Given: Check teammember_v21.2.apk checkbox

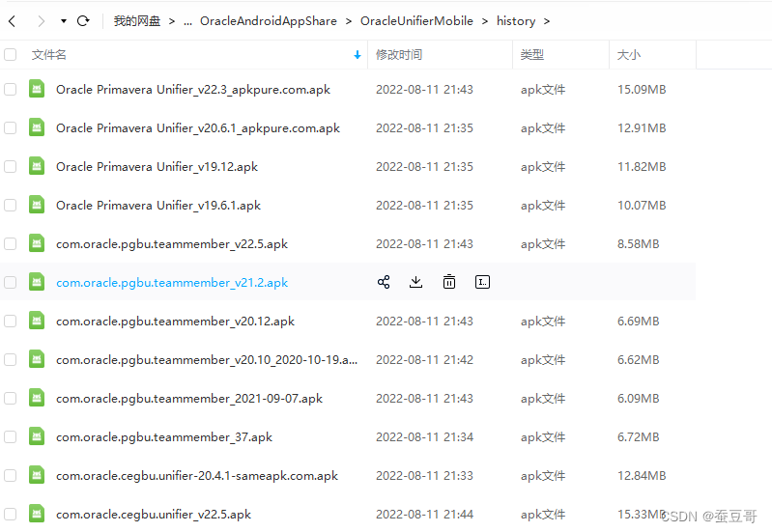Looking at the screenshot, I should pos(10,283).
